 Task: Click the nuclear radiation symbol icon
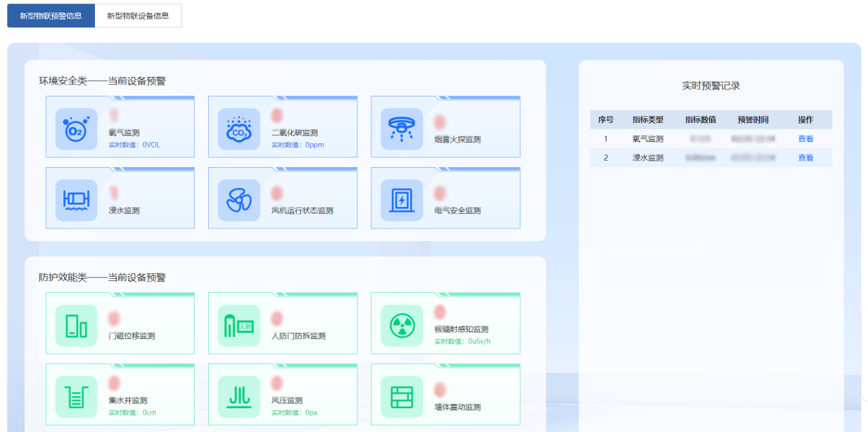[x=402, y=325]
